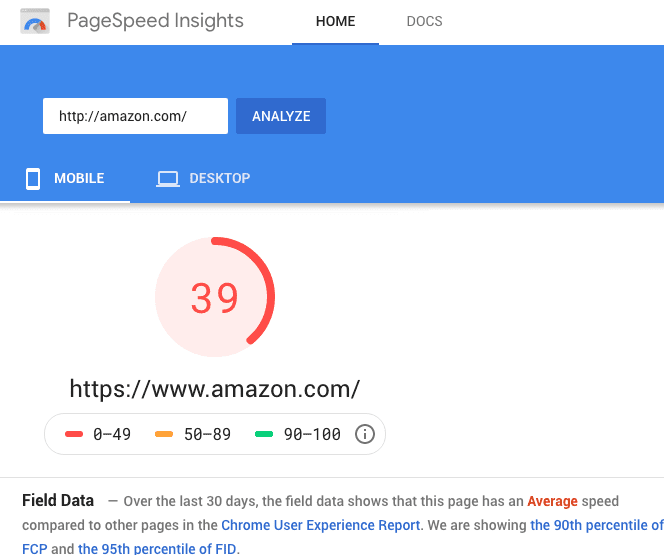Click the ANALYZE button
The height and width of the screenshot is (555, 664).
pos(281,116)
